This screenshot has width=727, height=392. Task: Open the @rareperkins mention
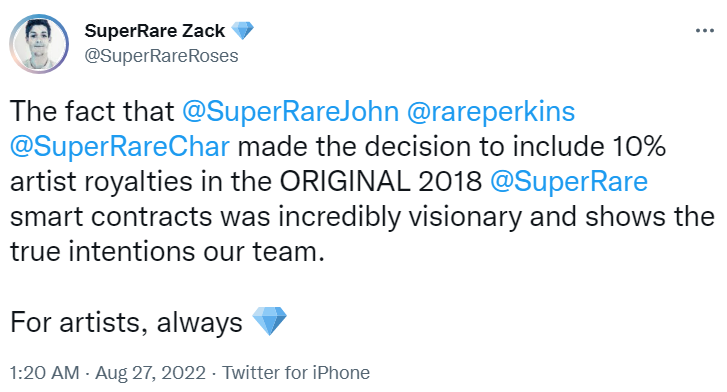(491, 111)
